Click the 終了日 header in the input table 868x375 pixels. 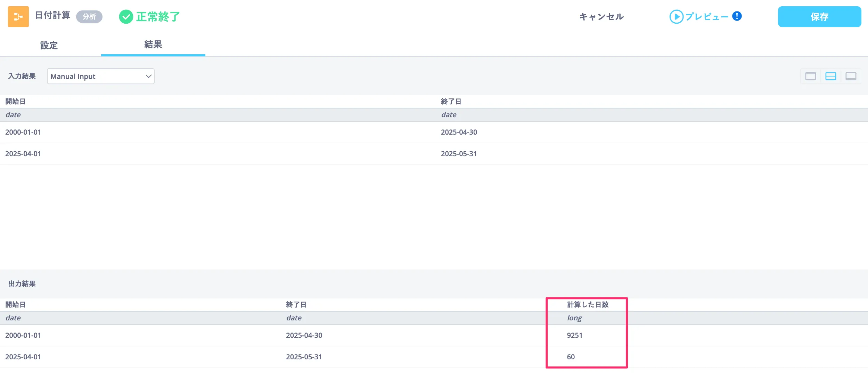pyautogui.click(x=451, y=102)
